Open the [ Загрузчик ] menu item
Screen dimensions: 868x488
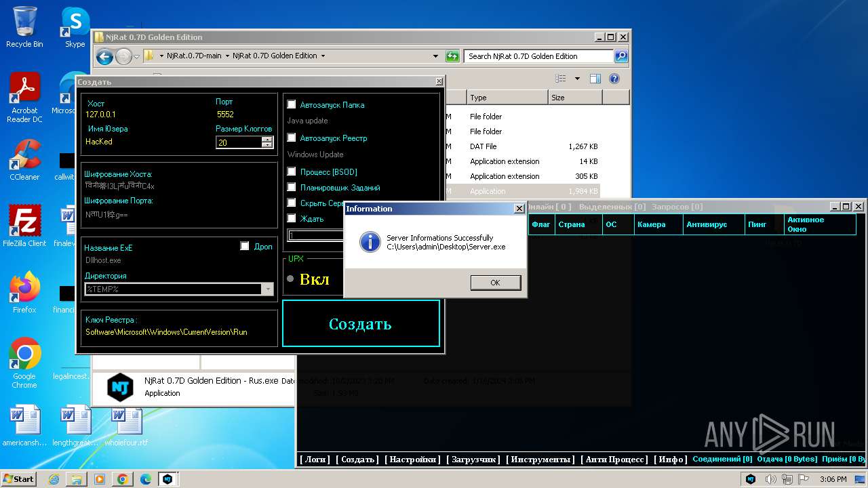473,460
